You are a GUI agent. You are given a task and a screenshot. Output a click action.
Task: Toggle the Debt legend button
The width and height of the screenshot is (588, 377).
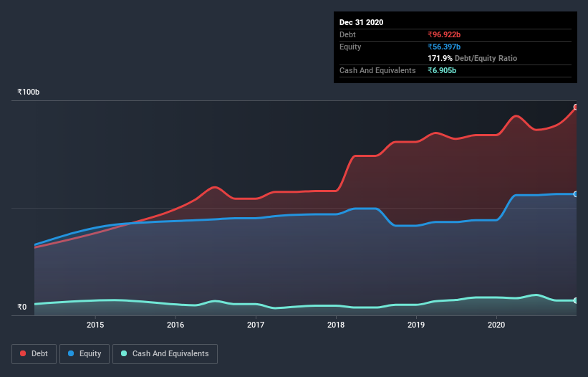click(34, 354)
